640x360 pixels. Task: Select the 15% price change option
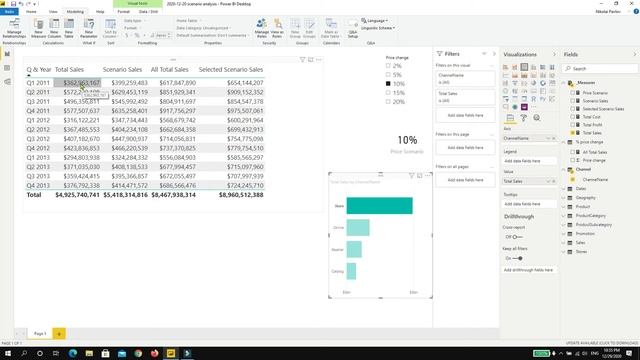click(x=388, y=93)
